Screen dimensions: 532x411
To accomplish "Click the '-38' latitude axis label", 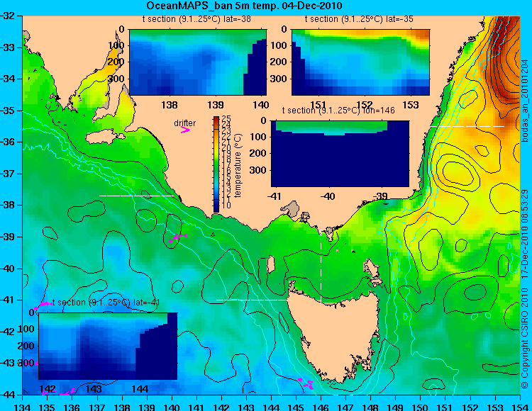I will click(7, 205).
